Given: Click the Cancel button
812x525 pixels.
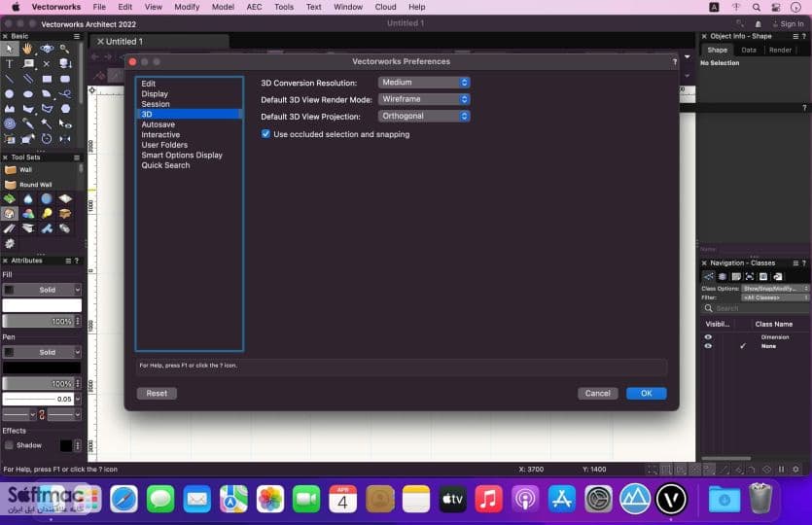Looking at the screenshot, I should click(x=598, y=394).
